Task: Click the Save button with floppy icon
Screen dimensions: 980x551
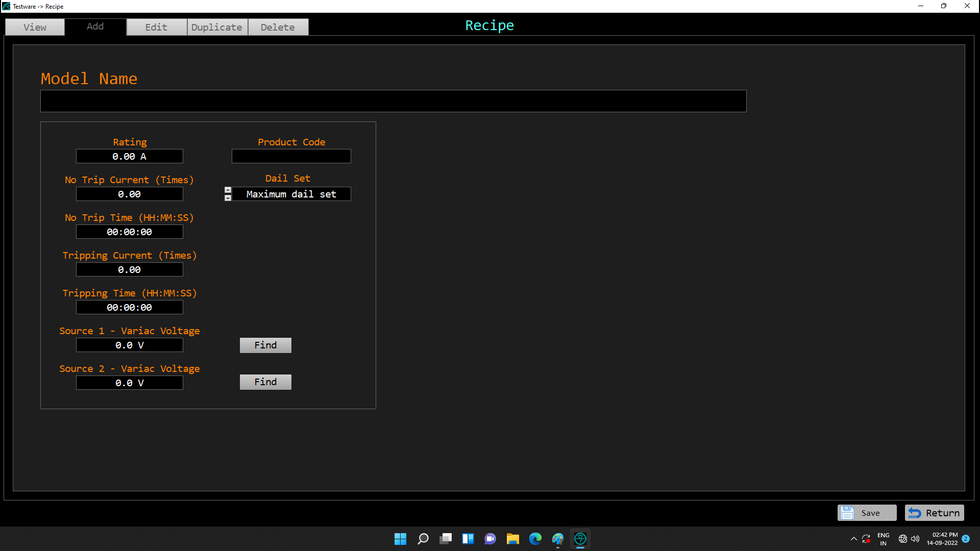Action: pos(867,513)
